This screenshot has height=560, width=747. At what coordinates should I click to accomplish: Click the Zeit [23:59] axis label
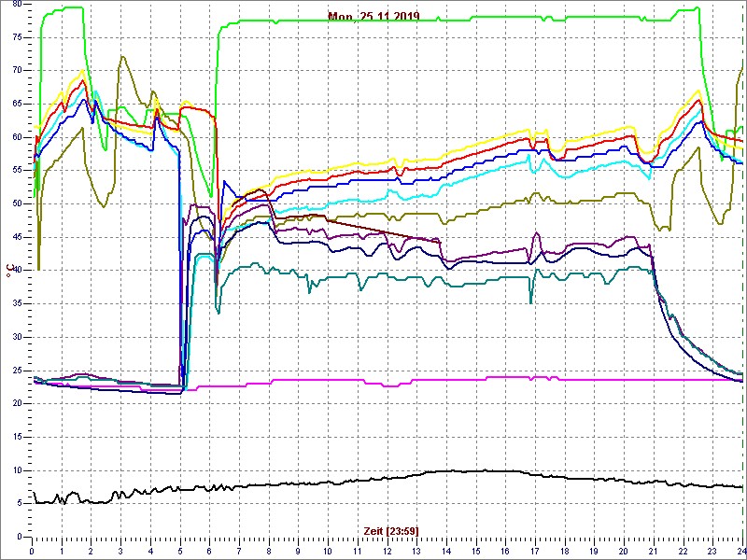pos(391,530)
